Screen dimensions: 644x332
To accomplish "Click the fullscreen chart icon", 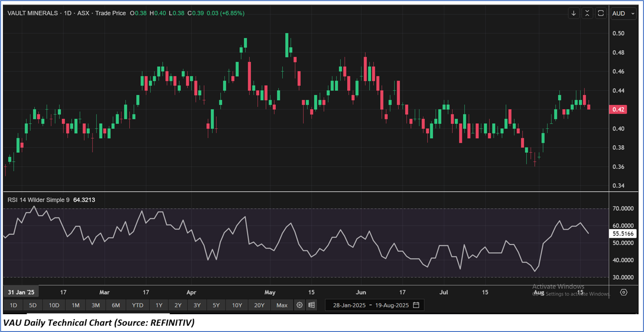I will pos(601,13).
